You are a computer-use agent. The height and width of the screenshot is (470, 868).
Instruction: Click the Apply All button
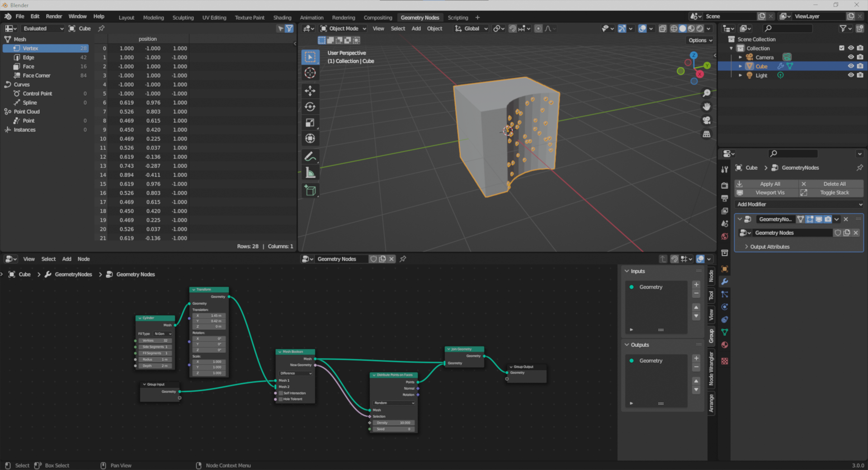tap(767, 184)
